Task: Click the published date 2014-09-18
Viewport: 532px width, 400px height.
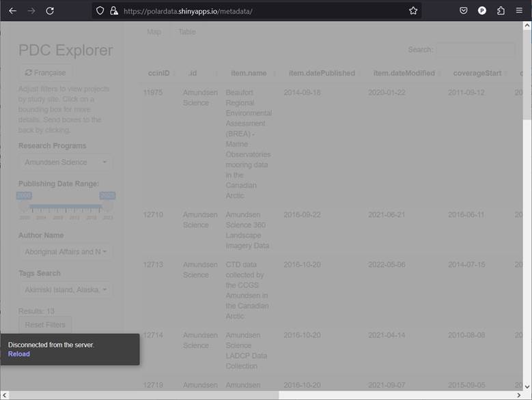Action: pos(303,93)
